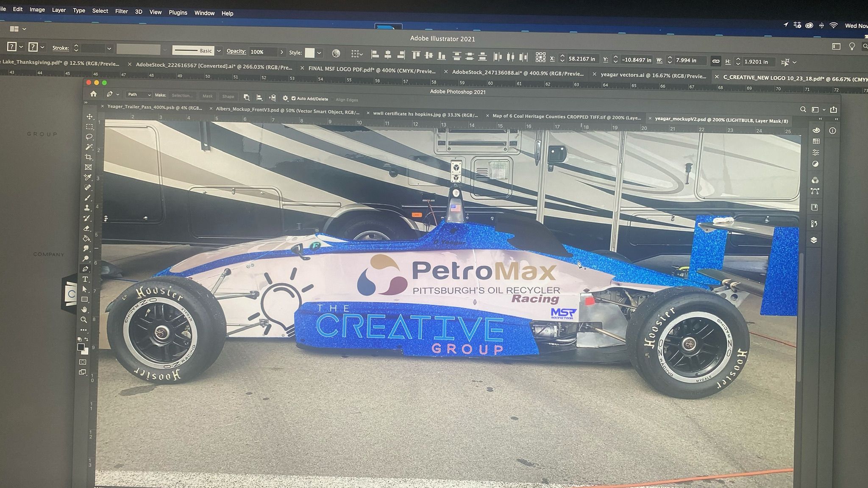Click the Make Selection button

pyautogui.click(x=183, y=96)
